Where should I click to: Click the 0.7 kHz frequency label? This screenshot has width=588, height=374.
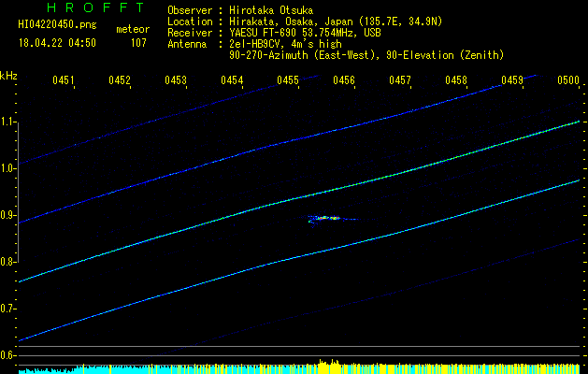point(7,309)
